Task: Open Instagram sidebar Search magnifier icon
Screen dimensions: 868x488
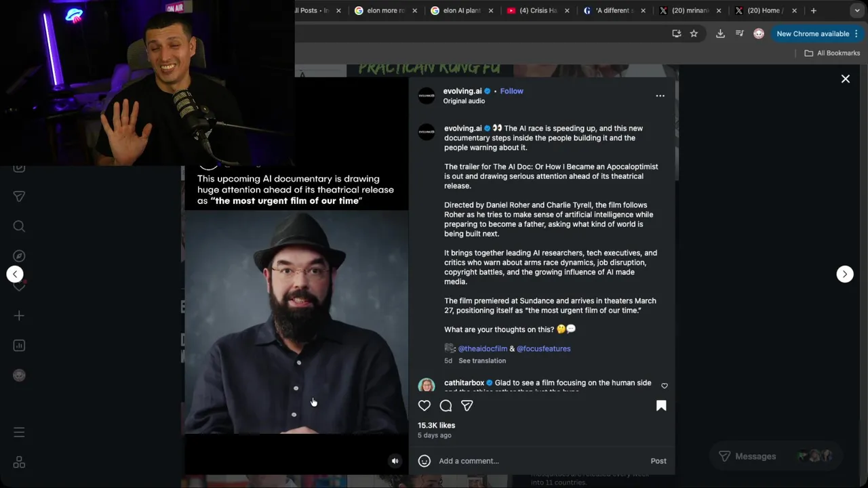Action: [19, 226]
